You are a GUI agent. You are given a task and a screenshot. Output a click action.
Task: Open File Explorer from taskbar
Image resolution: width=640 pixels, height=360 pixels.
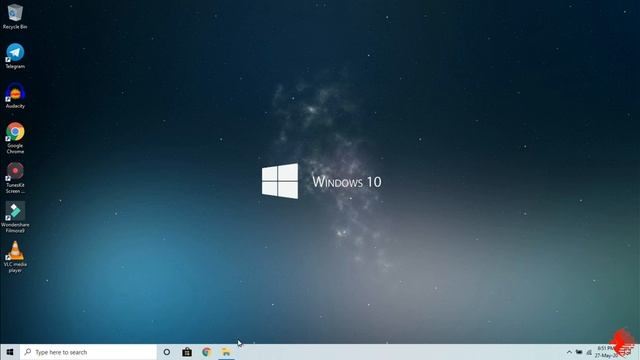tap(226, 352)
